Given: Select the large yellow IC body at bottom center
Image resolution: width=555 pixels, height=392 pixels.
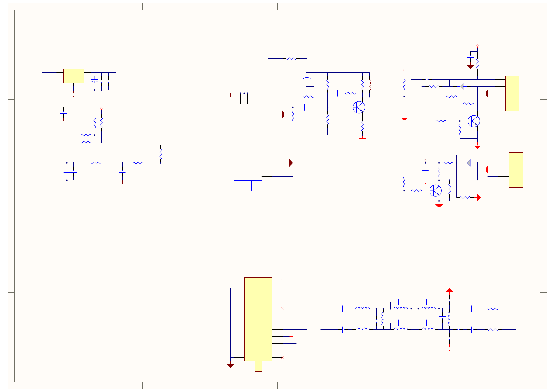Looking at the screenshot, I should click(258, 319).
